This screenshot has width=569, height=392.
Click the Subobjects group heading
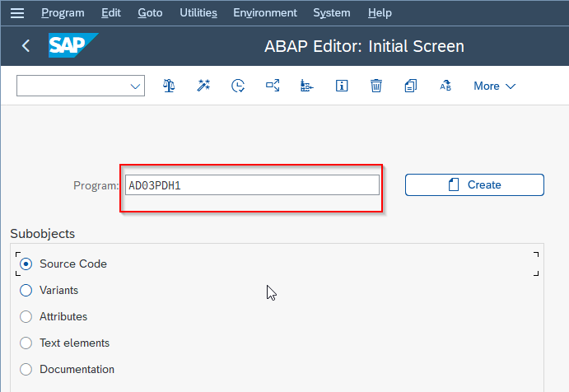43,234
